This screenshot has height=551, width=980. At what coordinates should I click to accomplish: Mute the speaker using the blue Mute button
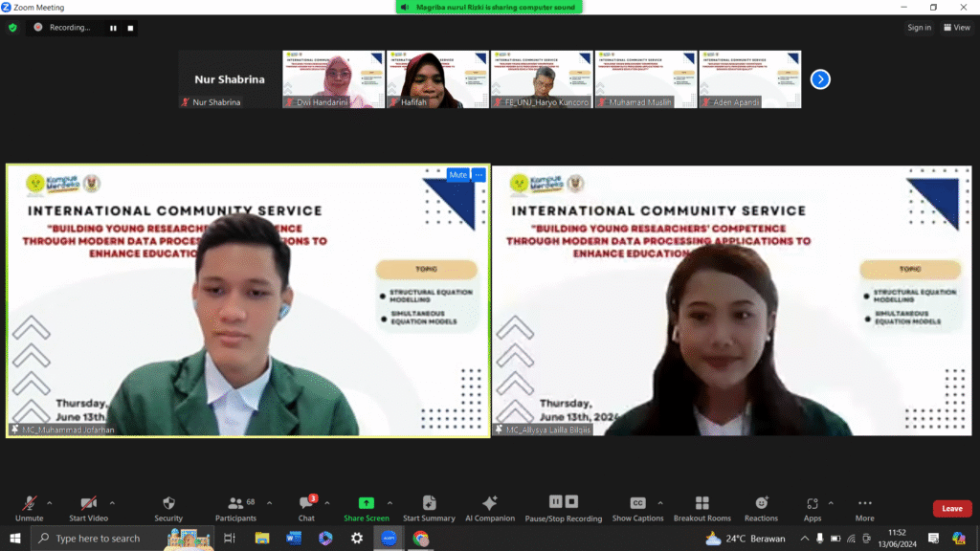point(457,175)
